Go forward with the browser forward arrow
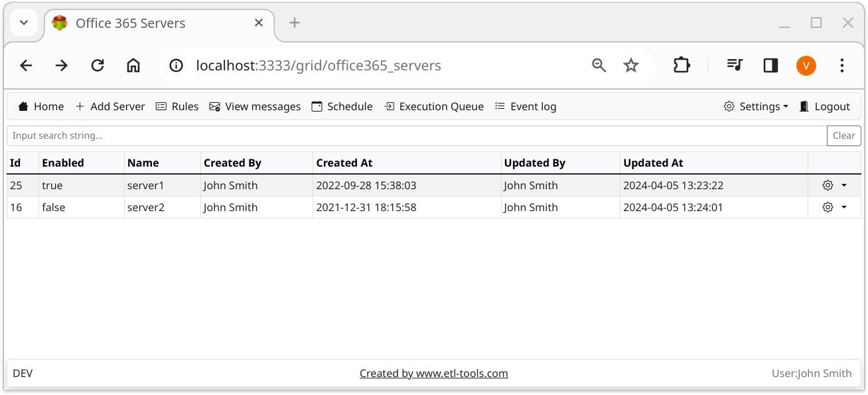Screen dimensions: 868x395 click(62, 65)
